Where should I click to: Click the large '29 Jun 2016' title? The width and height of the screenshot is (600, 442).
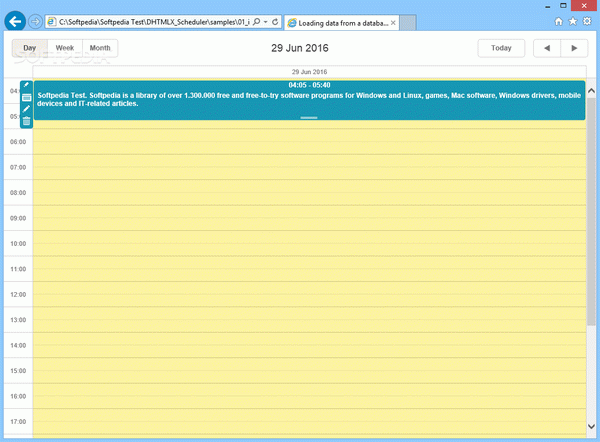300,48
